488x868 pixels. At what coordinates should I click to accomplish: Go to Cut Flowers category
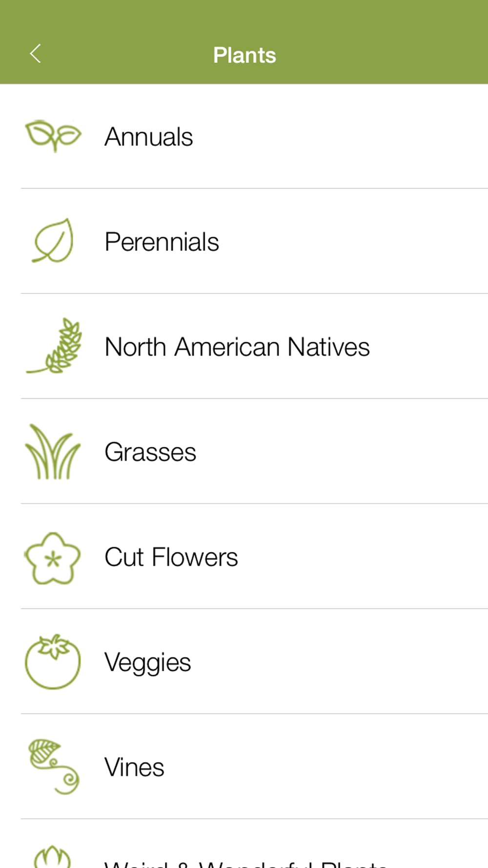point(171,558)
